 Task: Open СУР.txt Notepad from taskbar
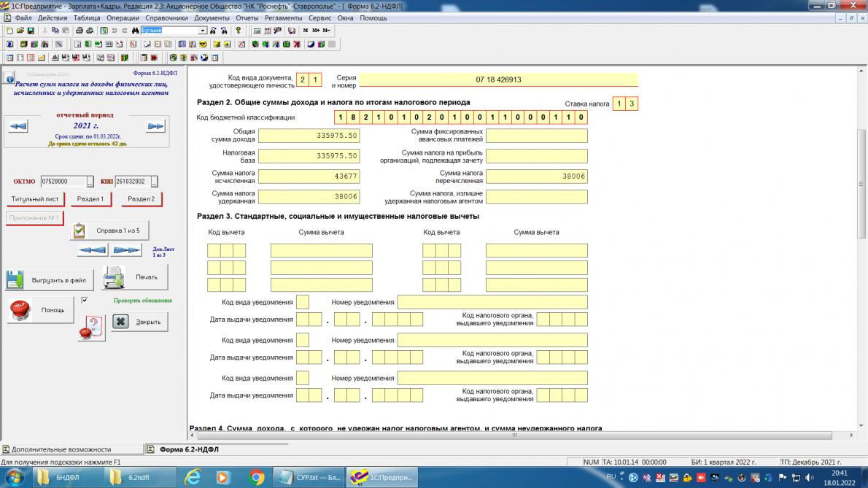(x=309, y=477)
